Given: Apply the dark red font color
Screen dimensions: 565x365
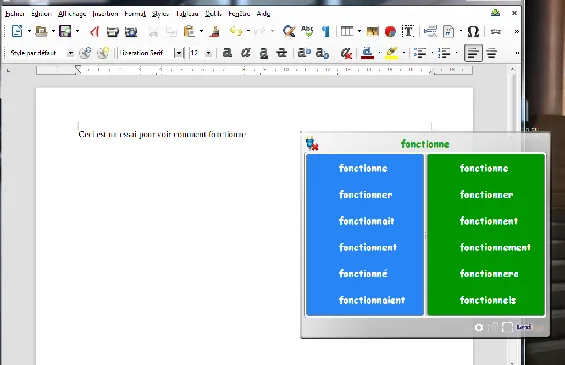Looking at the screenshot, I should click(367, 53).
